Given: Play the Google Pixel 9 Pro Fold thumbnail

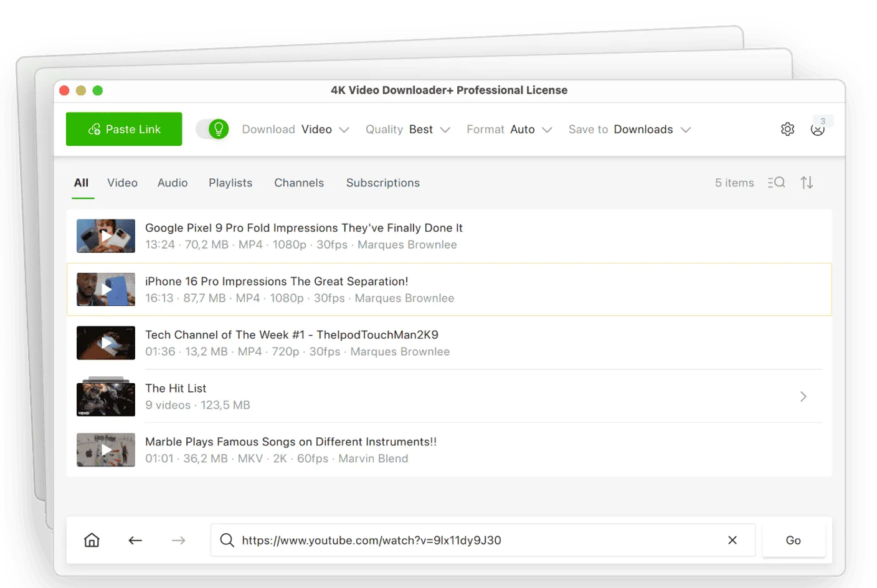Looking at the screenshot, I should (x=106, y=236).
